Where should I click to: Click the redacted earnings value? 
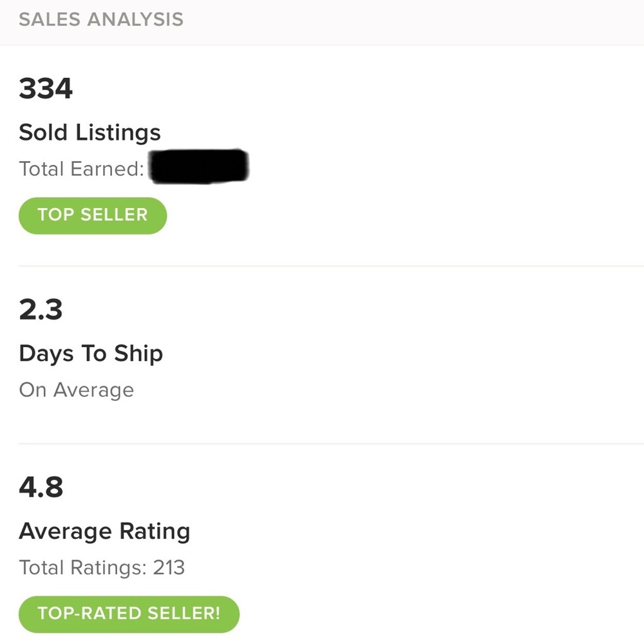pos(198,166)
